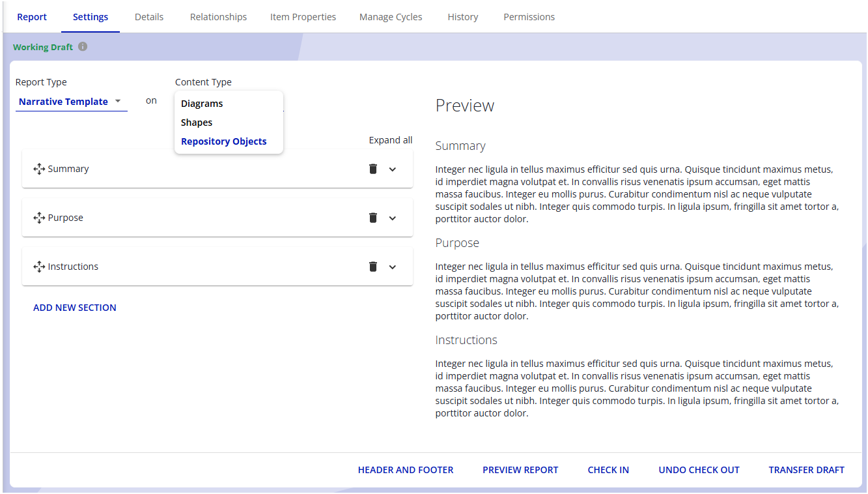The image size is (868, 494).
Task: Click the trash icon on Purpose row
Action: (x=373, y=218)
